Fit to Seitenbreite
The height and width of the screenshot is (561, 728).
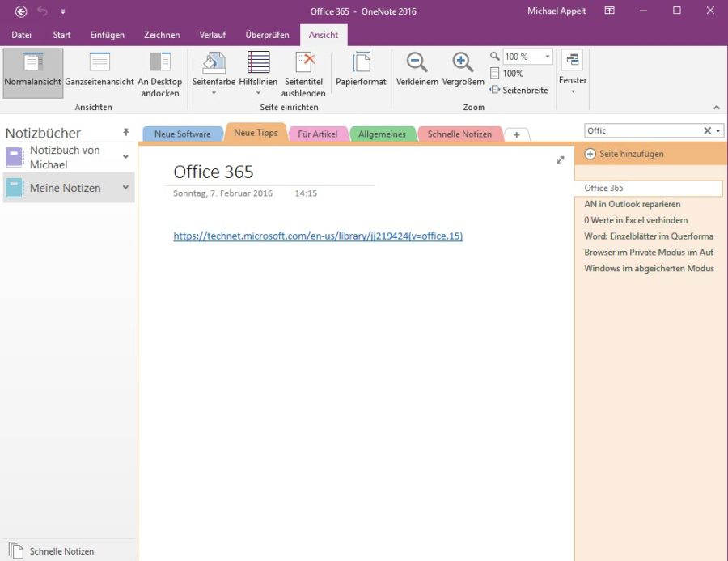pyautogui.click(x=519, y=90)
